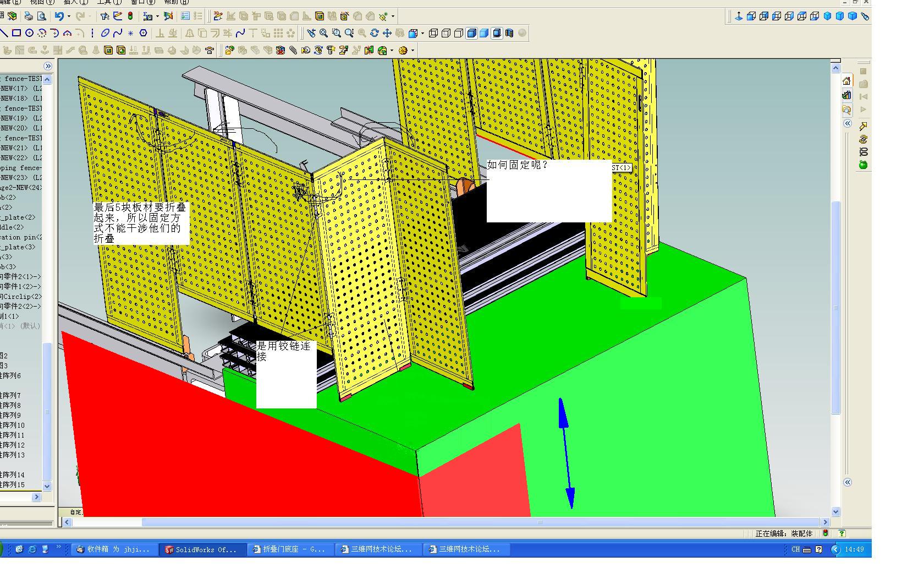924x578 pixels.
Task: Undo the last action
Action: 59,17
